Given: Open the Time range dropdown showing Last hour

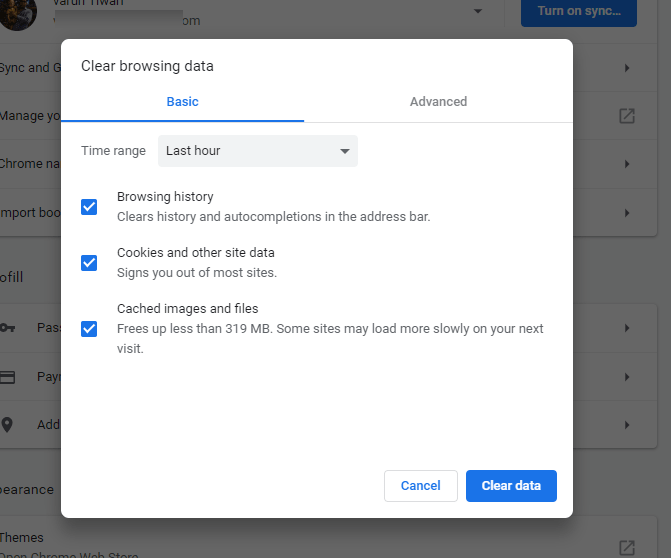Looking at the screenshot, I should 258,151.
